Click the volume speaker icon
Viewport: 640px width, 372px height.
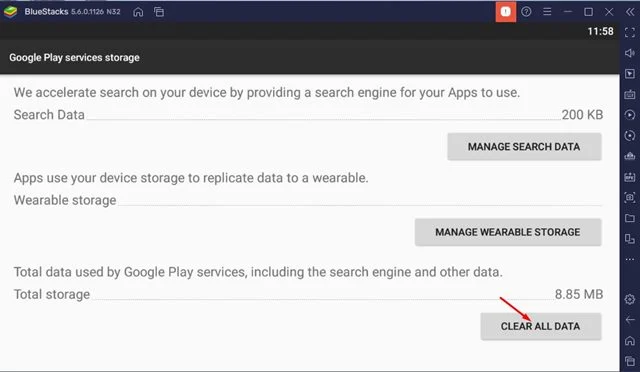click(x=630, y=53)
